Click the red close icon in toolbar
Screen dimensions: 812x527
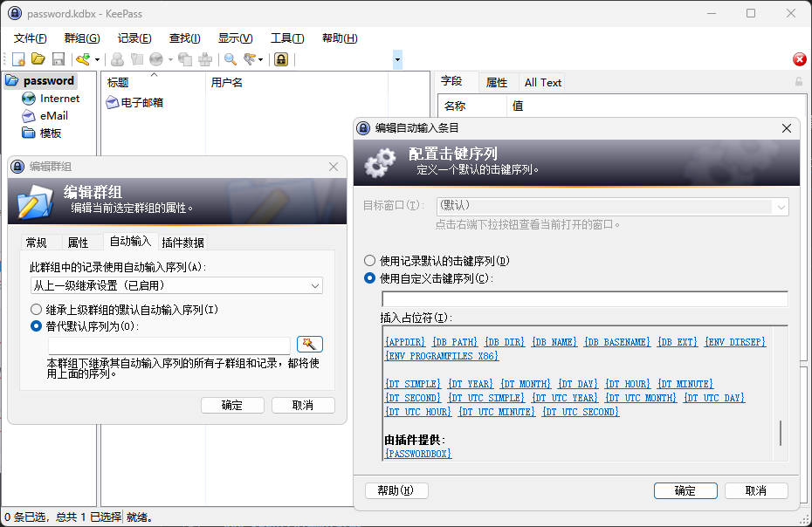pos(799,59)
